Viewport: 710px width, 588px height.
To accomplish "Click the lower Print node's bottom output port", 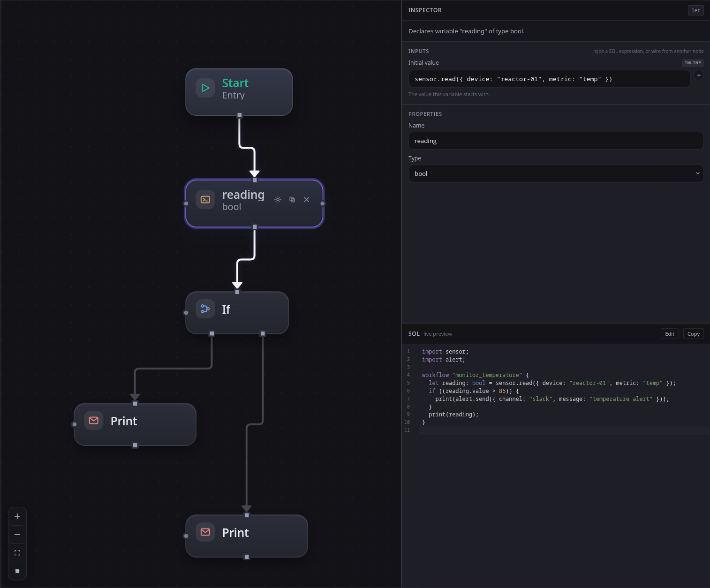I will coord(247,557).
